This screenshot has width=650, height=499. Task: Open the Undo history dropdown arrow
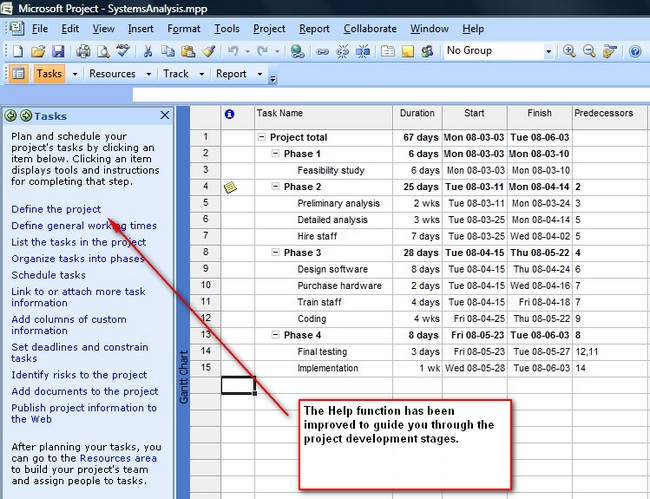[247, 51]
